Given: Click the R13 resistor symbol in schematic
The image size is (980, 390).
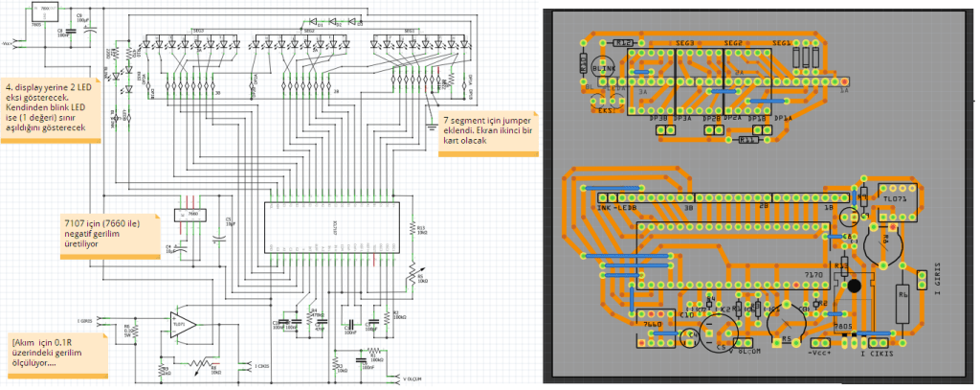Looking at the screenshot, I should point(412,230).
